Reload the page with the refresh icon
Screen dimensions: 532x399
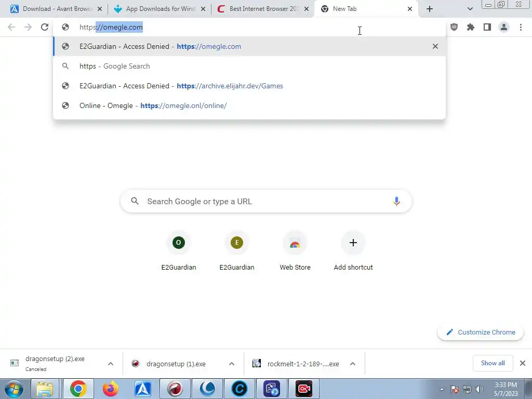coord(45,27)
